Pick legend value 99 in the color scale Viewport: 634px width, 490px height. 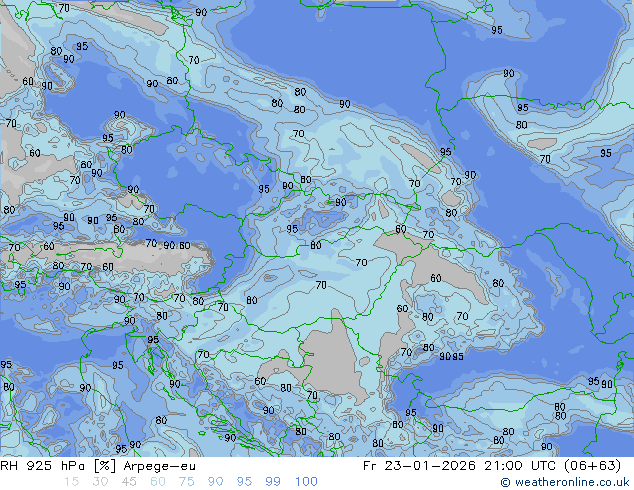[273, 482]
